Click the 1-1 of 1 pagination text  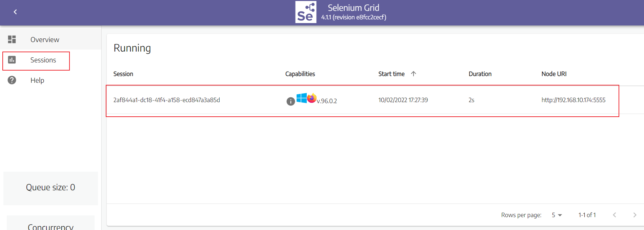[587, 215]
